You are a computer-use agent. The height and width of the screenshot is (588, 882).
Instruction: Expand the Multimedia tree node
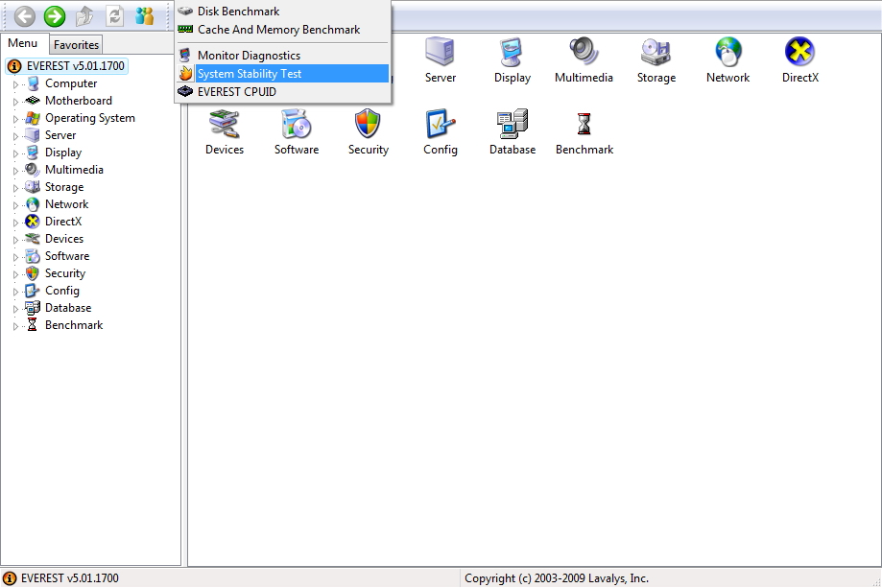[15, 172]
